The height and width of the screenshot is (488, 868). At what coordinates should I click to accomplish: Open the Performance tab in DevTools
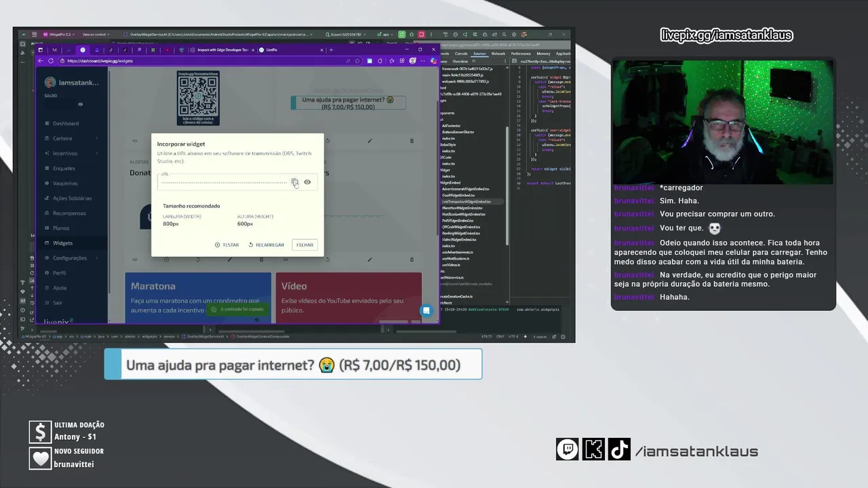point(521,54)
